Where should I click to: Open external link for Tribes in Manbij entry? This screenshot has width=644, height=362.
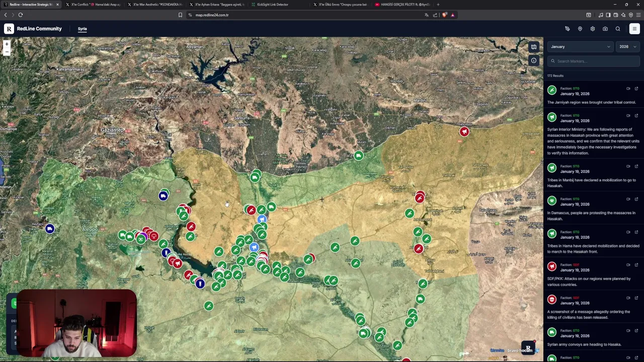coord(636,166)
